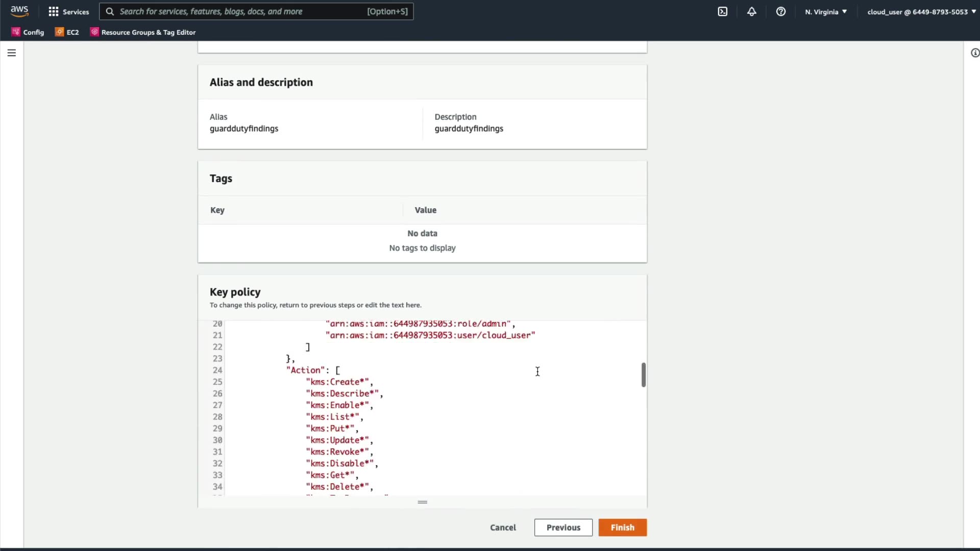Viewport: 980px width, 551px height.
Task: Click the AWS logo home icon
Action: tap(19, 11)
